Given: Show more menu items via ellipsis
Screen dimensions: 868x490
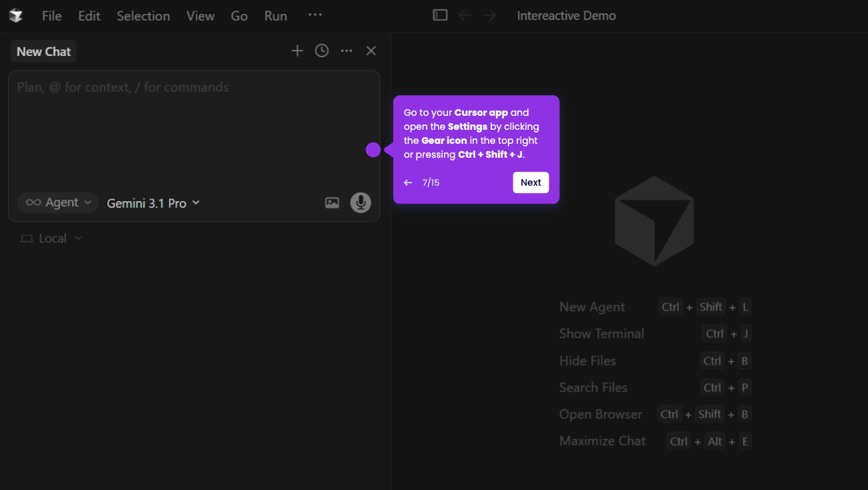Looking at the screenshot, I should [315, 15].
